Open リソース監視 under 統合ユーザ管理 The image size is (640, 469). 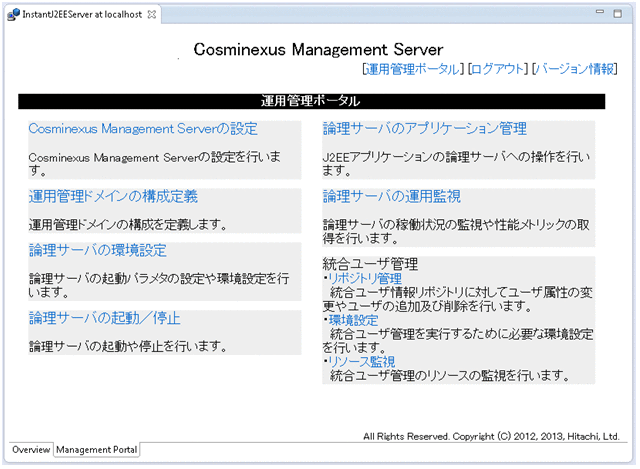[361, 362]
